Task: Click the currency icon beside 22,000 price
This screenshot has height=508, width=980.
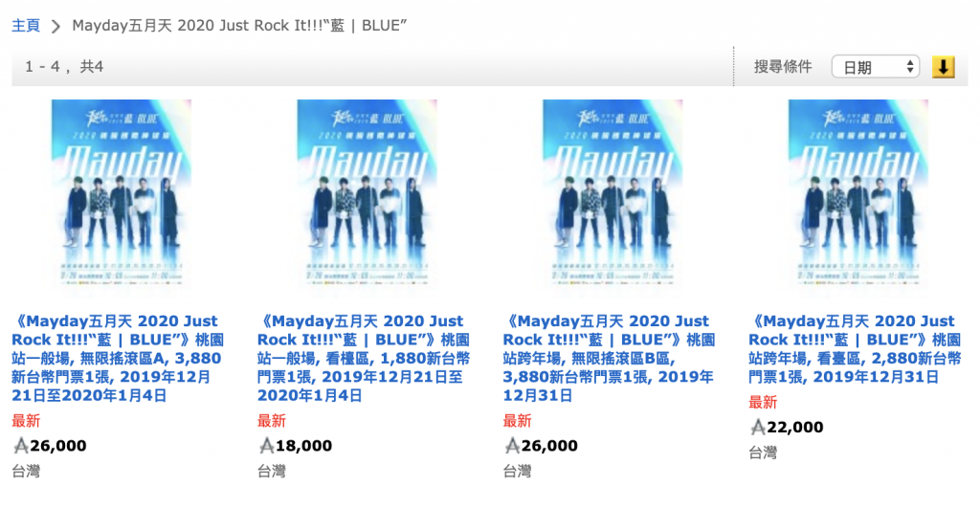Action: pyautogui.click(x=757, y=428)
